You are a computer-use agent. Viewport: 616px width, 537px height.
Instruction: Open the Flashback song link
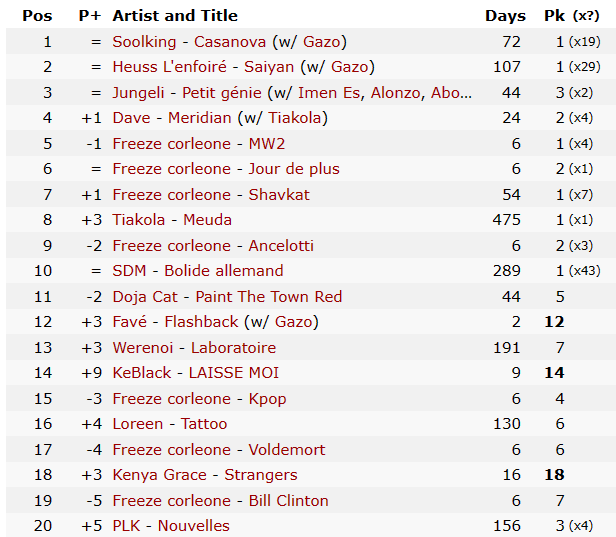(201, 322)
